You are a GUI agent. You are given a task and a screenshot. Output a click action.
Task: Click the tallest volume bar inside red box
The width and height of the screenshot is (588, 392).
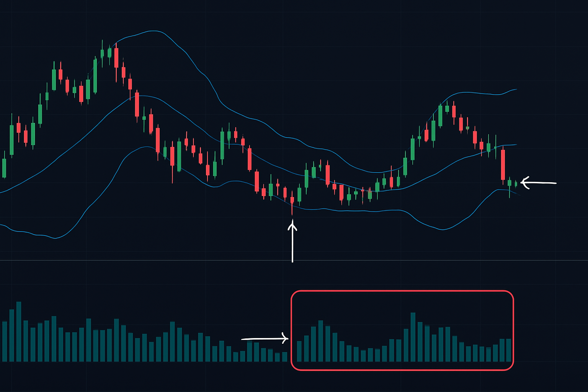(413, 337)
